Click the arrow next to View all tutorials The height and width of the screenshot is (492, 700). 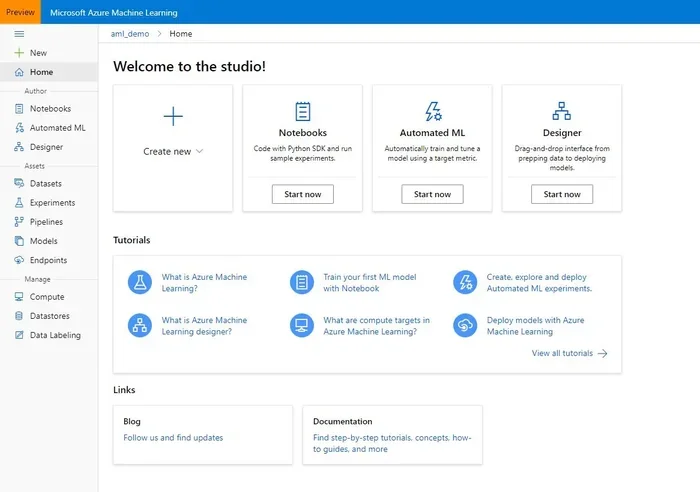point(603,354)
